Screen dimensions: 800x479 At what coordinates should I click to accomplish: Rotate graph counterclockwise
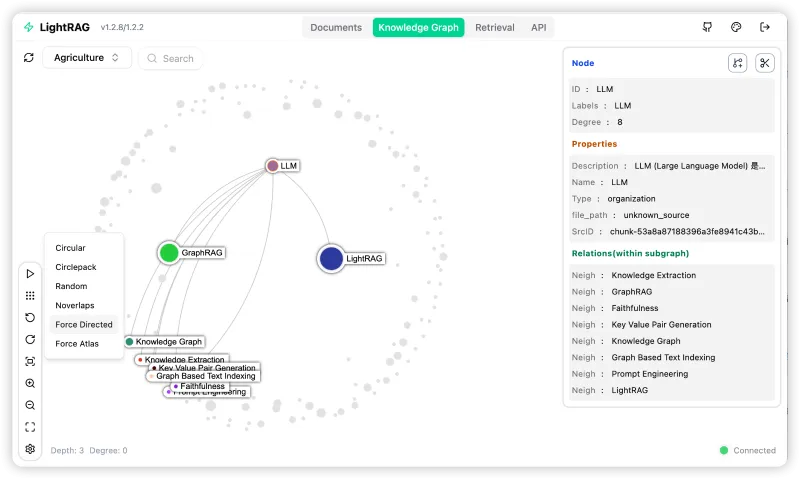pos(30,317)
